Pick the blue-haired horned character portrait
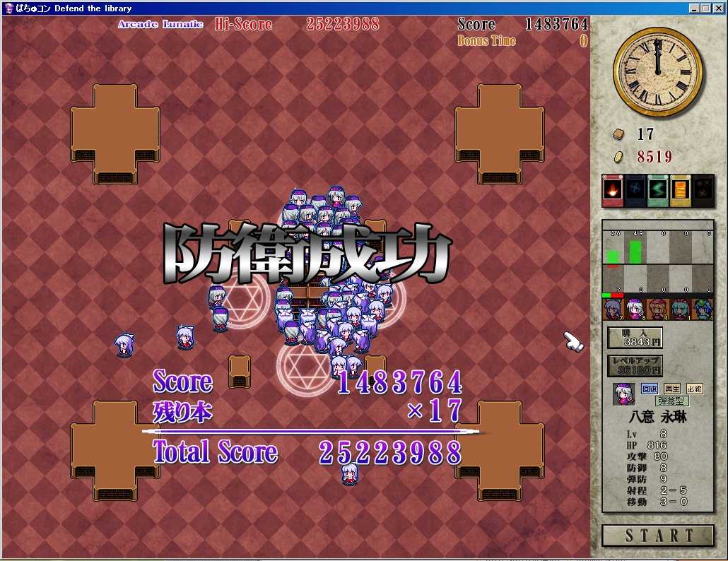 point(612,309)
